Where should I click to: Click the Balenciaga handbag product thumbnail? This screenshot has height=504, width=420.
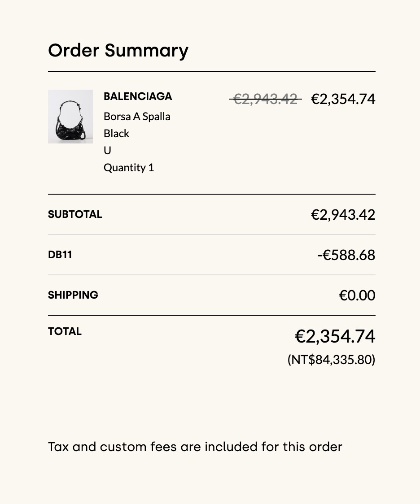coord(70,117)
